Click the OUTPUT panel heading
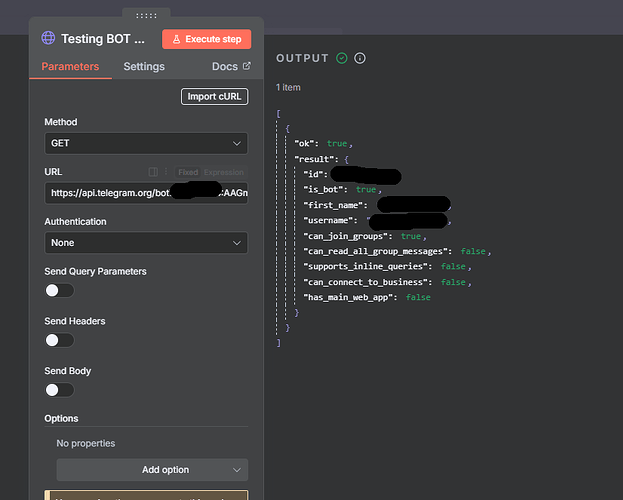Image resolution: width=623 pixels, height=500 pixels. click(x=302, y=58)
